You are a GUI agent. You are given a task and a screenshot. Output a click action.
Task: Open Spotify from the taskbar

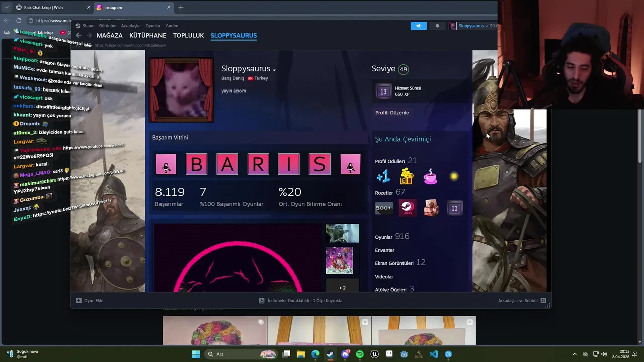360,354
